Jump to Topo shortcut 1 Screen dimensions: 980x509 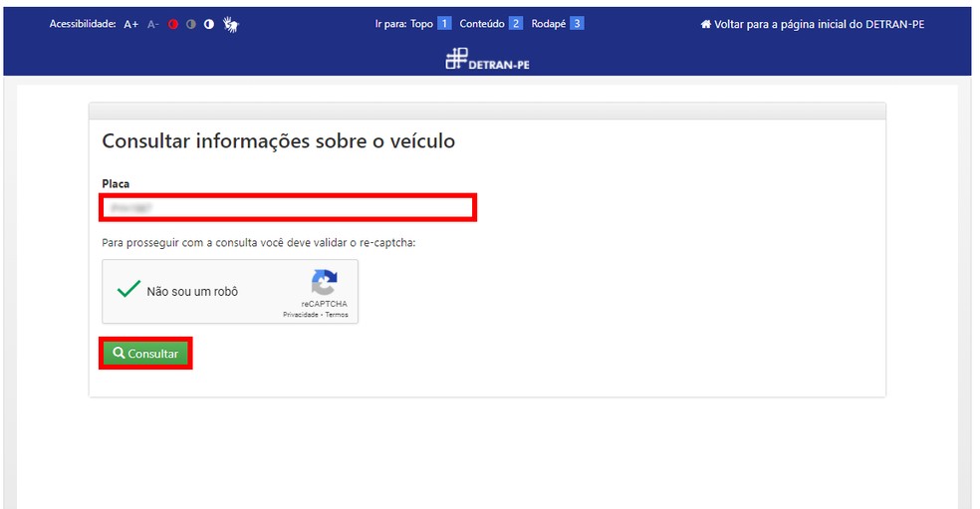444,24
